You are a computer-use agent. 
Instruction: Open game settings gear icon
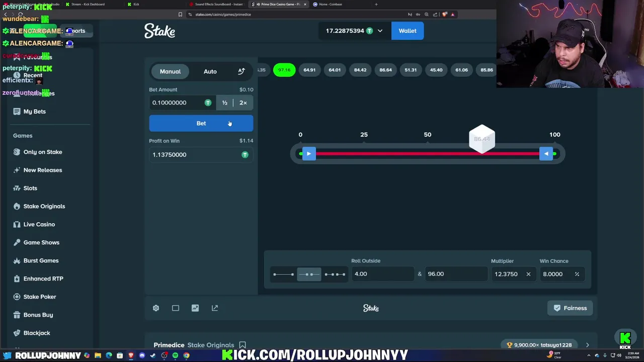point(156,308)
